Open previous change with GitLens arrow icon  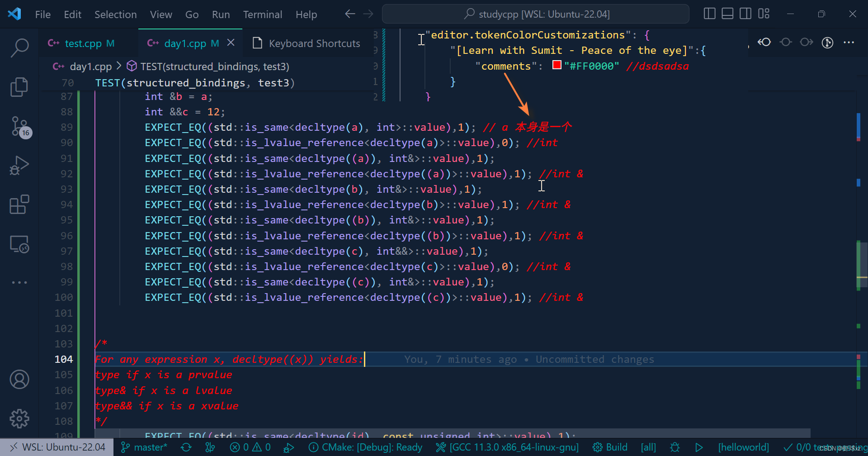tap(764, 42)
